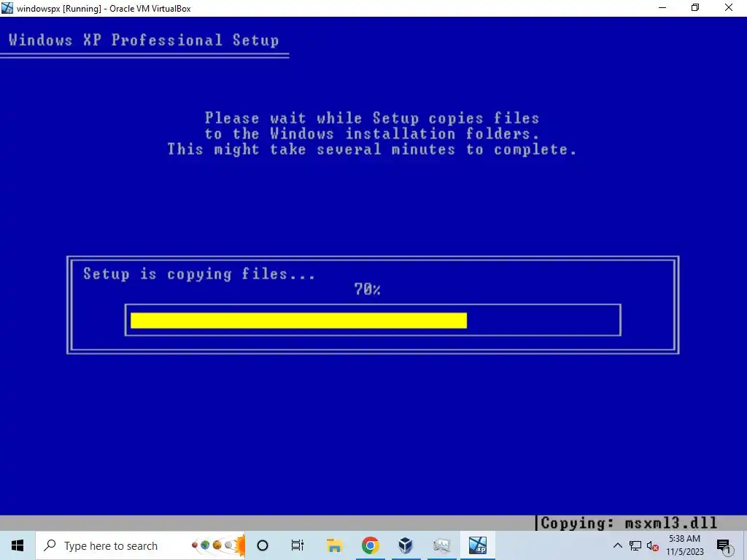The image size is (747, 560).
Task: Click 'Copying: msxml3.dll' status text
Action: [629, 524]
